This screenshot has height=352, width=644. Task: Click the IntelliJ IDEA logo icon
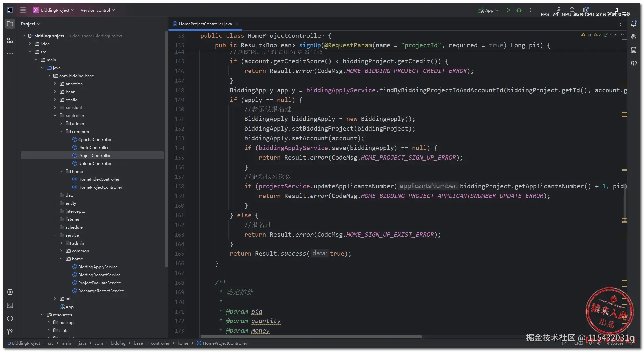10,10
